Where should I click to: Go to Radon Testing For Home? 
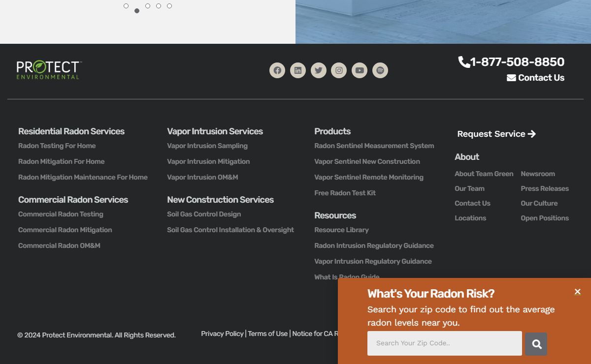click(57, 146)
